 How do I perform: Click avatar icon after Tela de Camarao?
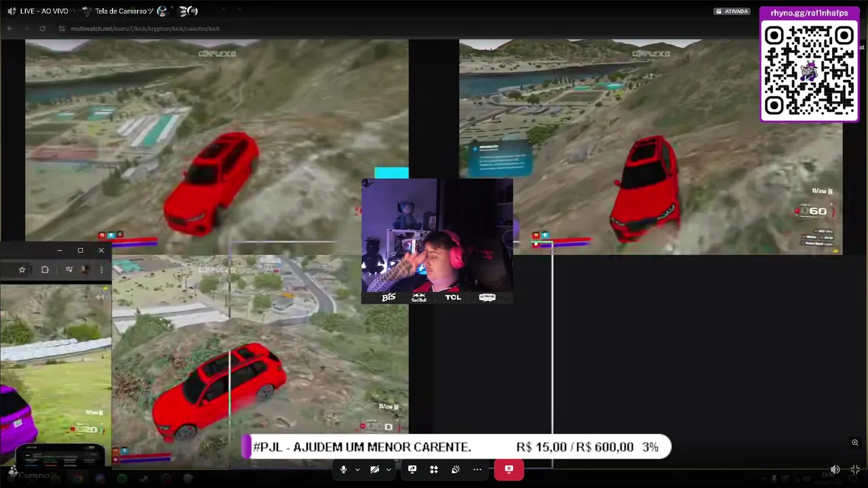(x=162, y=11)
